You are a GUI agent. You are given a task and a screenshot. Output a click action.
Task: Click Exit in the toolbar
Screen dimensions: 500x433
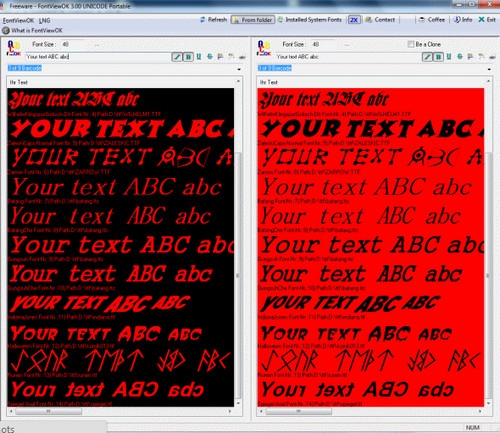click(487, 20)
